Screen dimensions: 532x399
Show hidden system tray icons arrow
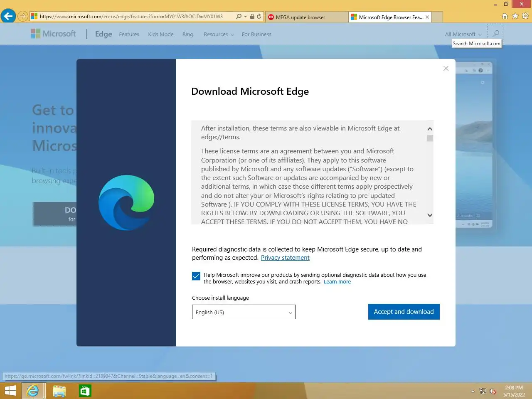coord(473,391)
